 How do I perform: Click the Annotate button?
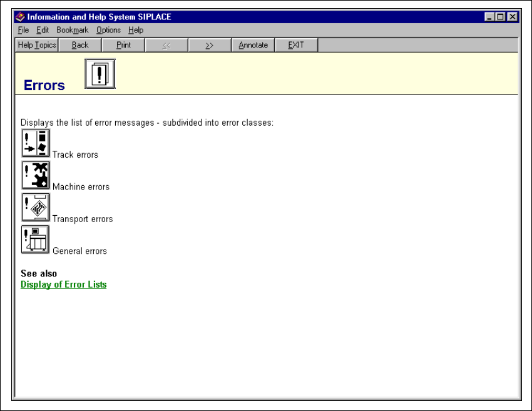253,45
